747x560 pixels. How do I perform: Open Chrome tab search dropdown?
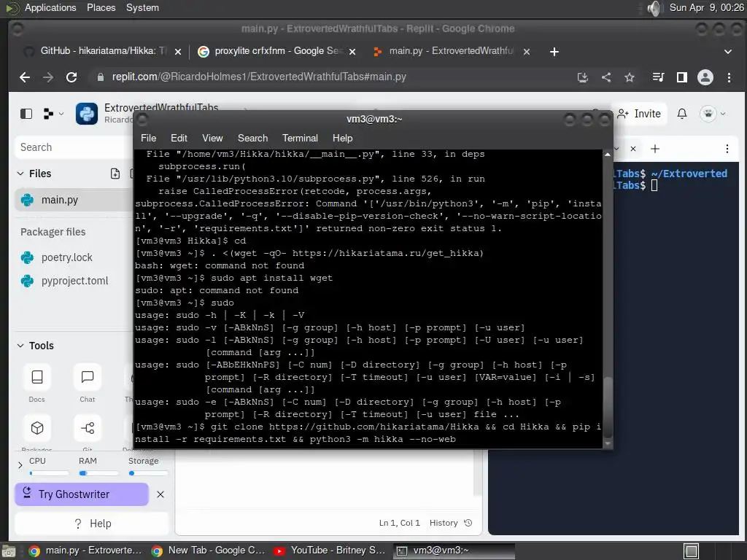728,52
